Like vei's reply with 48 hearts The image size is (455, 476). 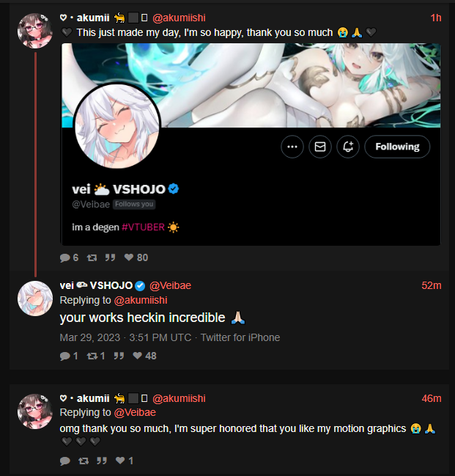(138, 356)
